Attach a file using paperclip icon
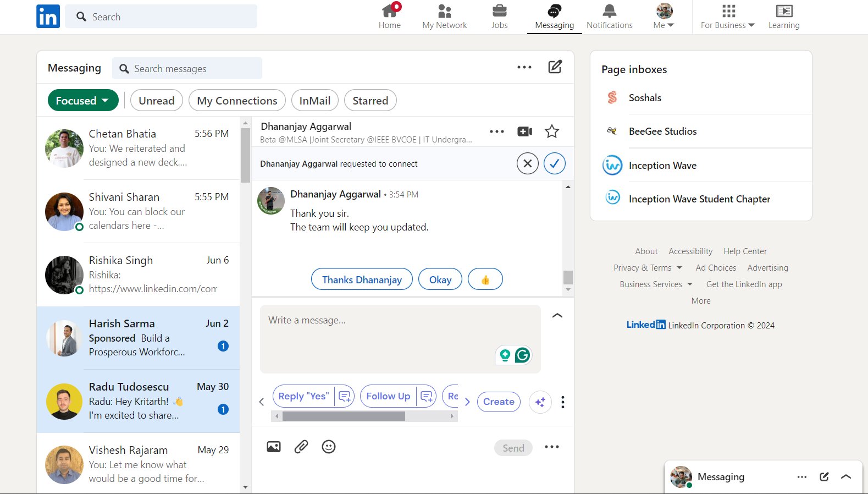868x494 pixels. click(301, 447)
